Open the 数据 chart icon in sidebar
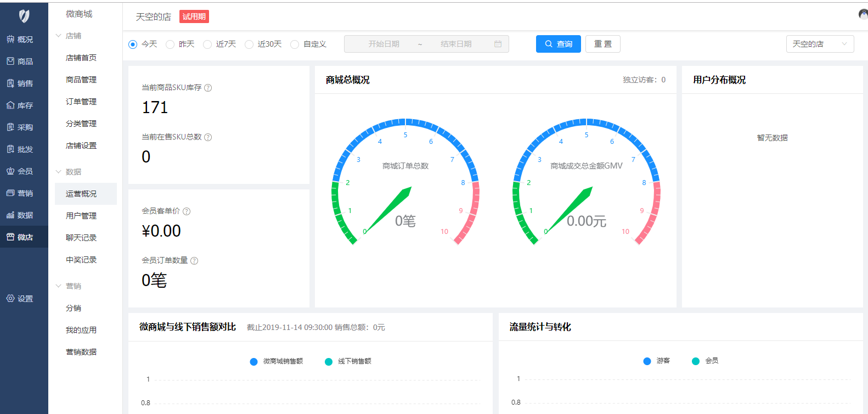Viewport: 868px width, 414px height. coord(10,215)
